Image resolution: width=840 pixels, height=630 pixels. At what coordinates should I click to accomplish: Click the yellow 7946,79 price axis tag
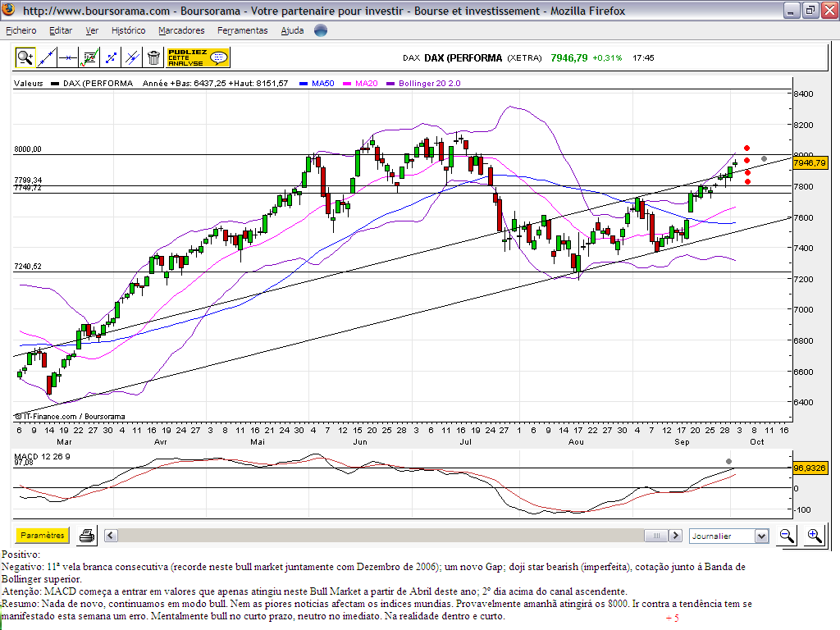click(810, 163)
